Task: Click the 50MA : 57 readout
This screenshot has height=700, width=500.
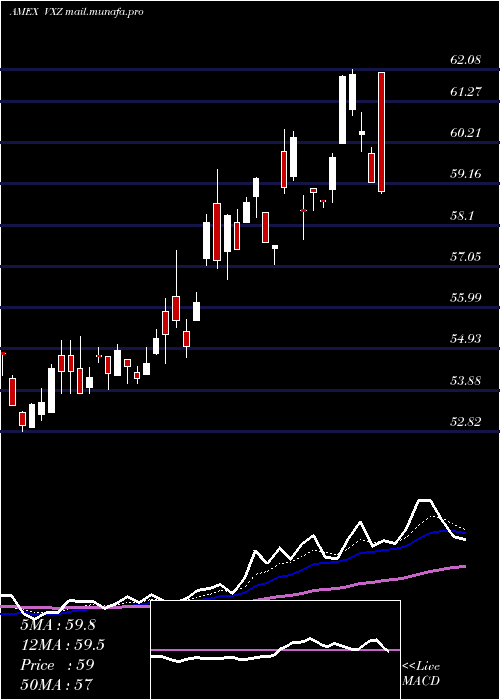Action: point(57,685)
